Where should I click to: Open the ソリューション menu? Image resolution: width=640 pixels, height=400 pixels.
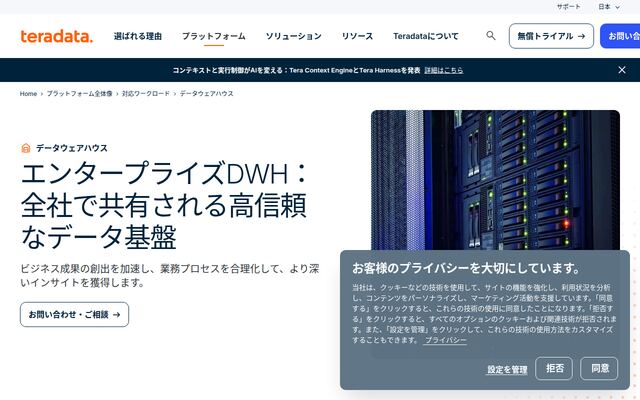(x=293, y=36)
